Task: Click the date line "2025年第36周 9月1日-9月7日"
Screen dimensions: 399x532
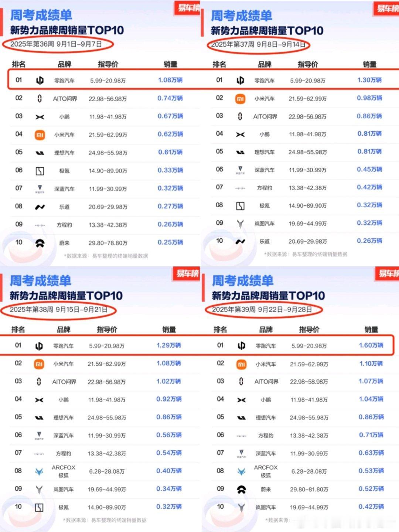Action: point(56,44)
